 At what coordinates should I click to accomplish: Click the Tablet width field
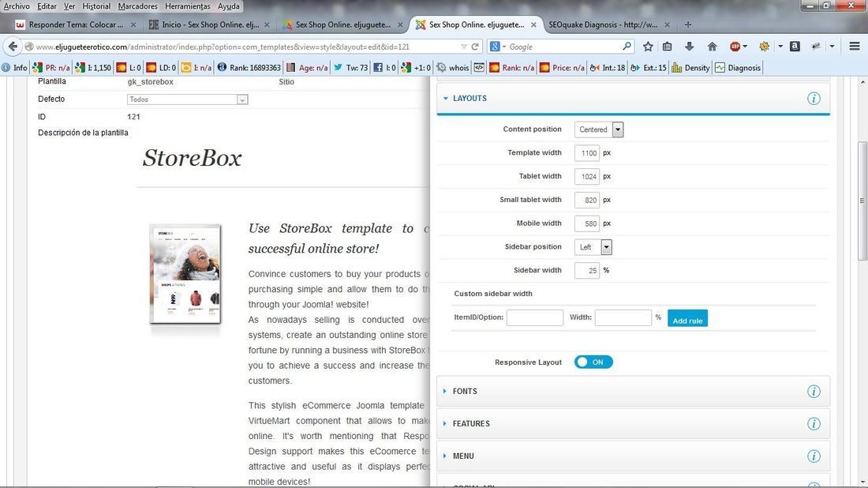click(587, 177)
